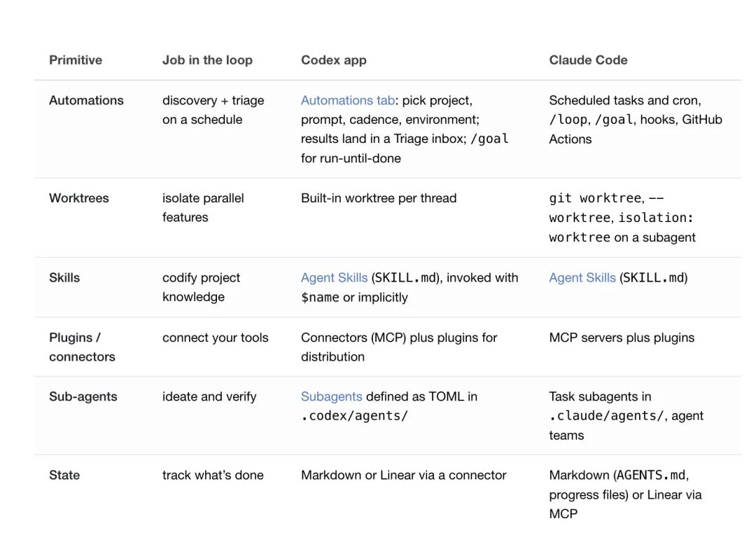The image size is (756, 556).
Task: Select the Worktrees row label
Action: coord(79,198)
